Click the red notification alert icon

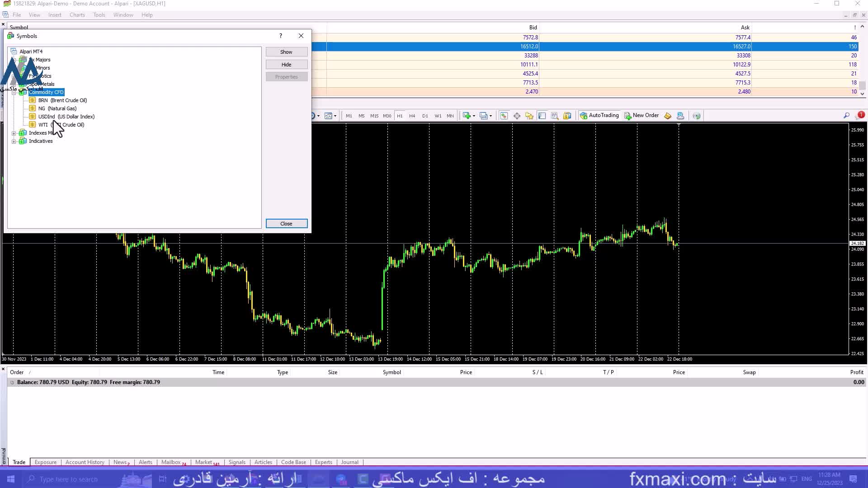pyautogui.click(x=861, y=115)
